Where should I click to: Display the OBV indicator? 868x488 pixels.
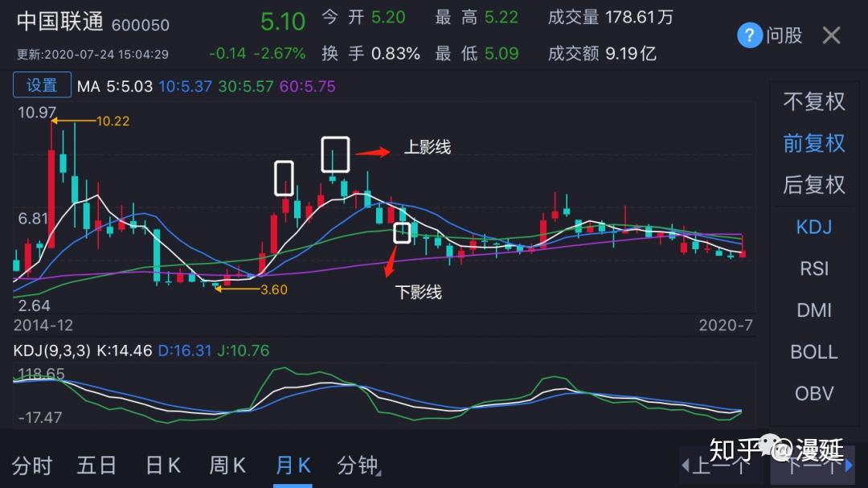(x=813, y=393)
